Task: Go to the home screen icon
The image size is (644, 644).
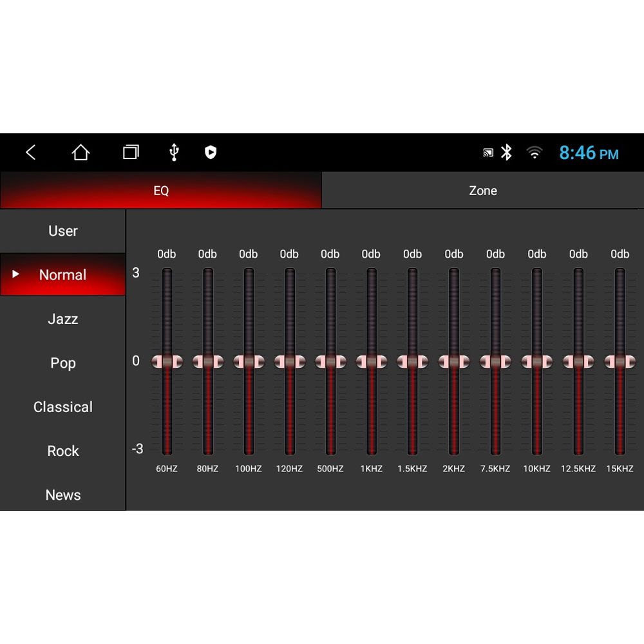Action: point(80,153)
